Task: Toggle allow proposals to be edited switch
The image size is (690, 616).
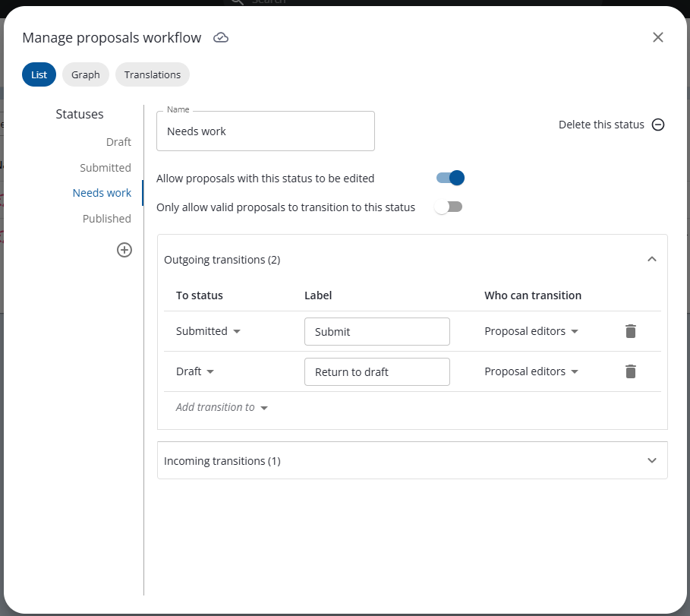Action: coord(450,178)
